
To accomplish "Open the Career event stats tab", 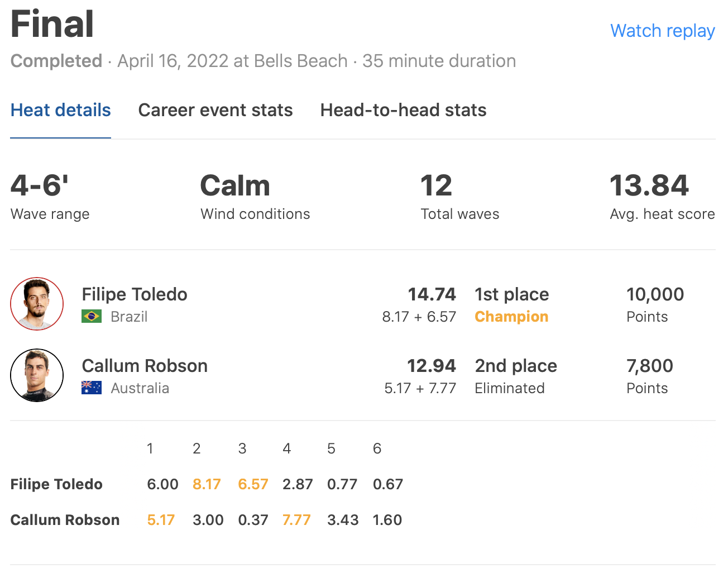I will pyautogui.click(x=215, y=110).
